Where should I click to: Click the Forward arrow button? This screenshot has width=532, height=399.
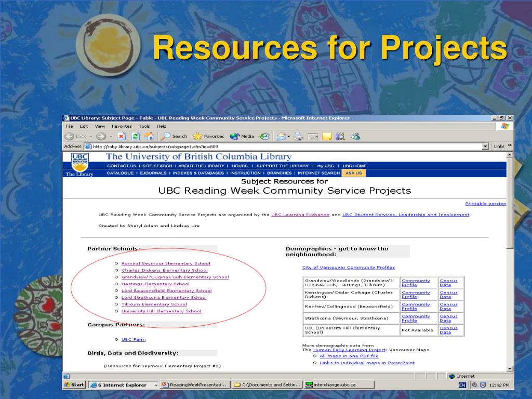[x=101, y=137]
